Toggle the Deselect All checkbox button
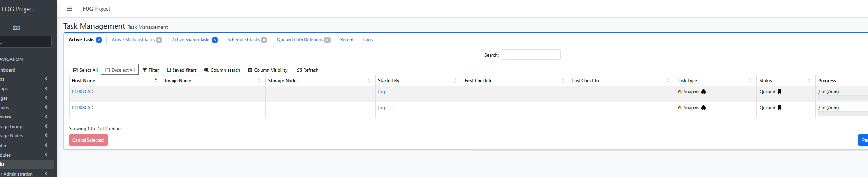The image size is (868, 177). pyautogui.click(x=120, y=70)
